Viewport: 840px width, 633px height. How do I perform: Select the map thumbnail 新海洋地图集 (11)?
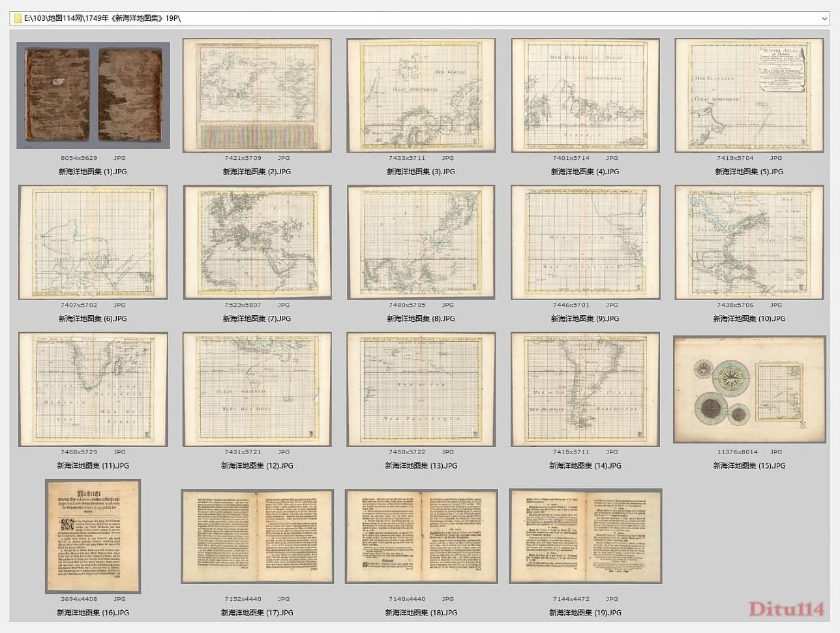coord(93,390)
